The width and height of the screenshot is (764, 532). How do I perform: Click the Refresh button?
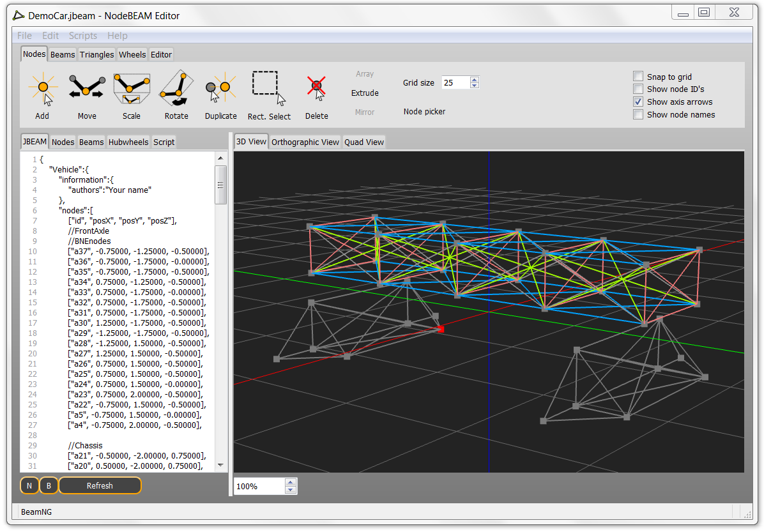point(100,486)
